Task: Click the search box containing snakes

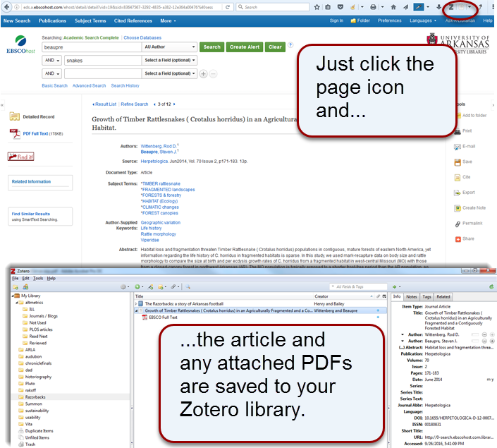Action: 103,60
